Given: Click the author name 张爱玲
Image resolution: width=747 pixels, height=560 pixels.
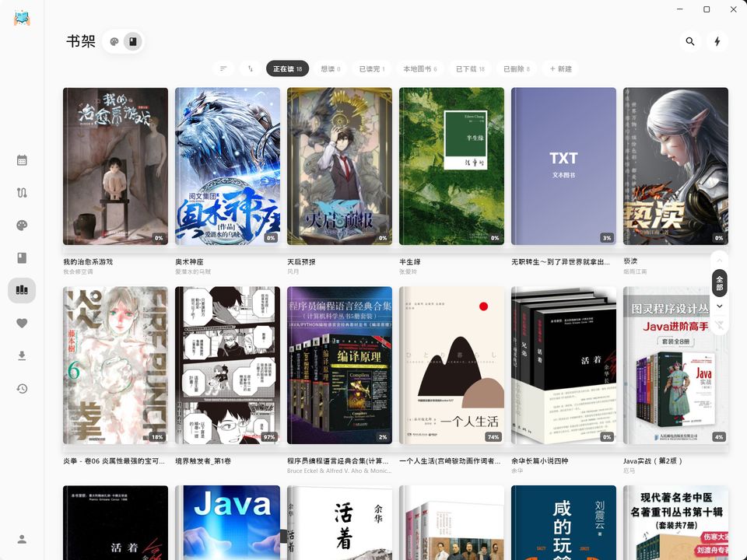Looking at the screenshot, I should click(x=408, y=271).
